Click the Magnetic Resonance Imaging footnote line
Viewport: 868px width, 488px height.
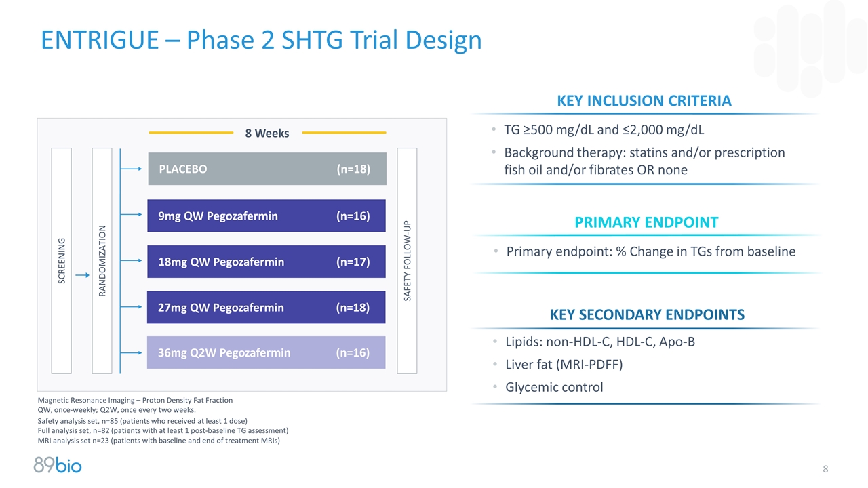[x=135, y=400]
